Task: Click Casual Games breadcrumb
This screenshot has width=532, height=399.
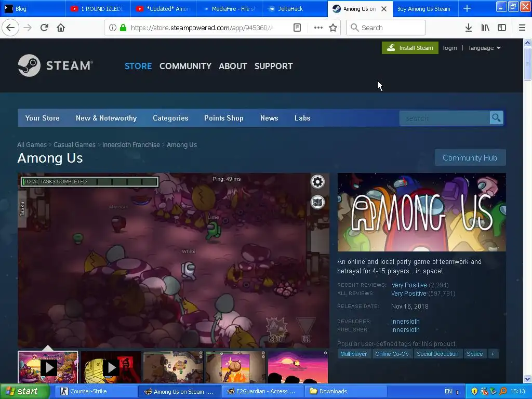Action: coord(74,145)
